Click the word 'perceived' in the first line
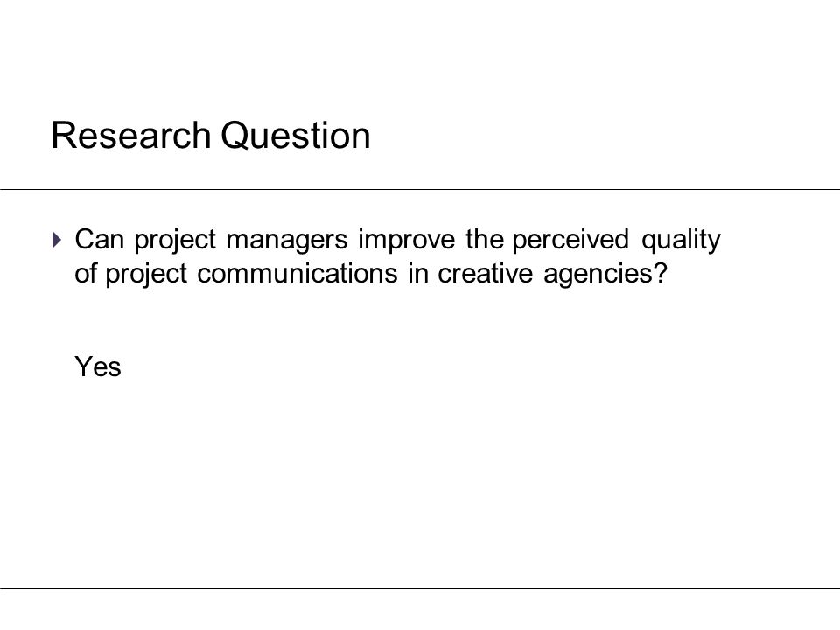Image resolution: width=840 pixels, height=630 pixels. pos(570,240)
